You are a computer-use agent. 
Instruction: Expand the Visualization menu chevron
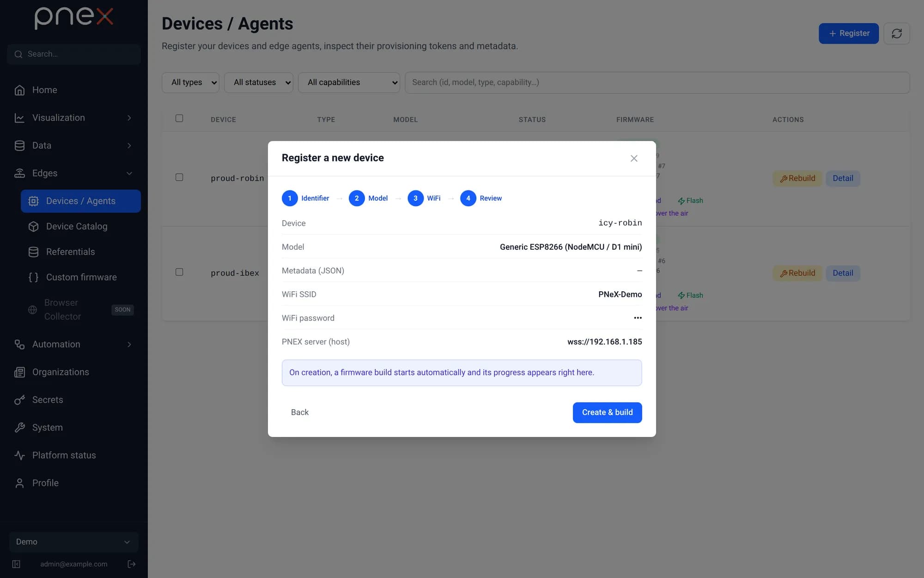pyautogui.click(x=129, y=118)
